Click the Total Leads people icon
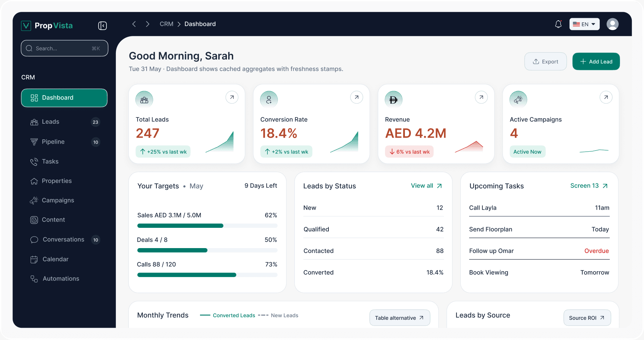Screen dimensions: 644x340 pyautogui.click(x=144, y=100)
